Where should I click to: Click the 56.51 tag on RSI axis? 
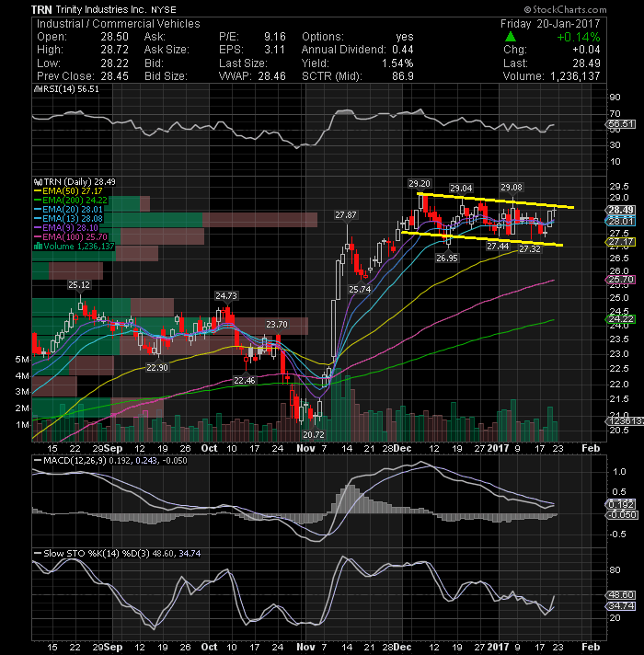(x=621, y=124)
